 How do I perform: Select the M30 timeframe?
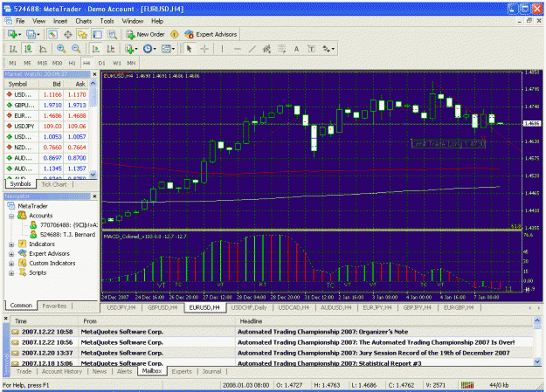57,63
